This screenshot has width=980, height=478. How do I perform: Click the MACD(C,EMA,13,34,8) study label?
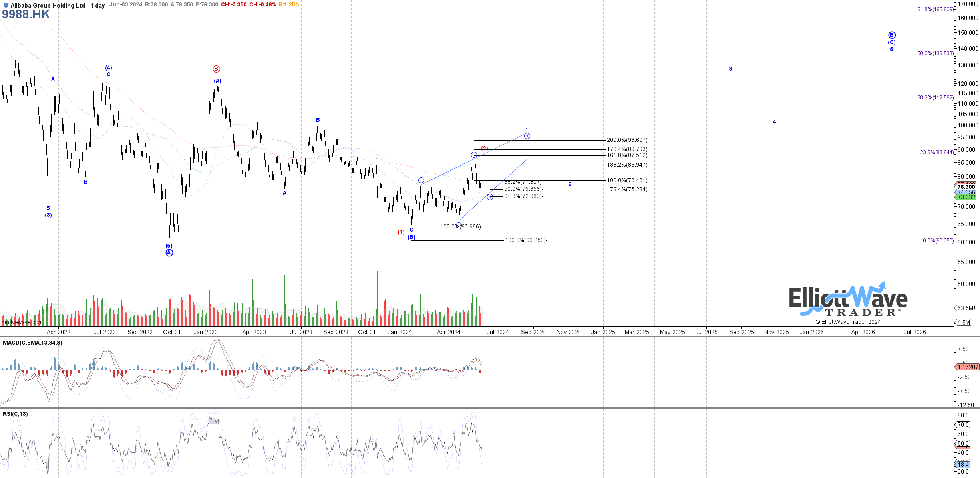[32, 343]
